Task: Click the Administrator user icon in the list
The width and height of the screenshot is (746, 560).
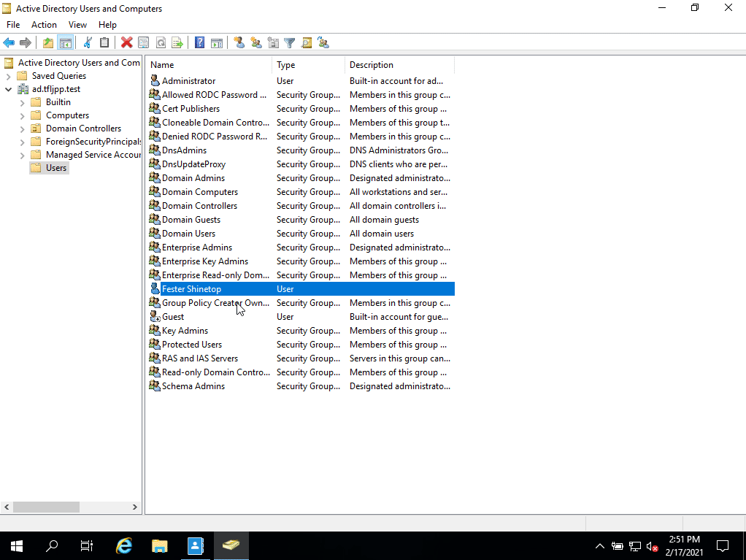Action: [x=155, y=80]
